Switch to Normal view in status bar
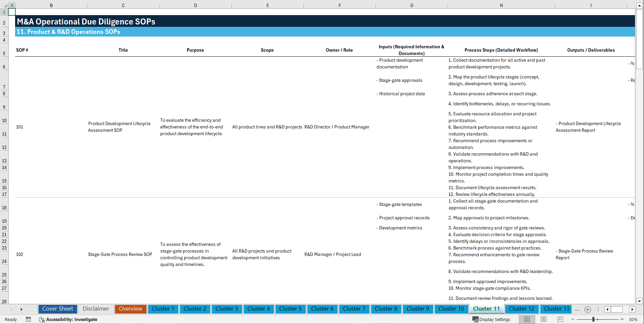This screenshot has height=324, width=644. [x=527, y=319]
